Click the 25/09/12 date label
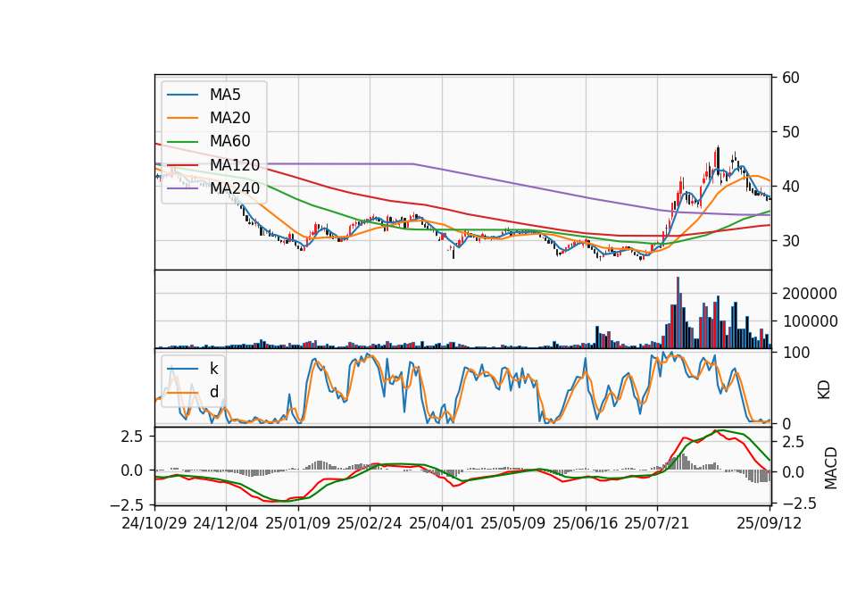 [x=769, y=523]
